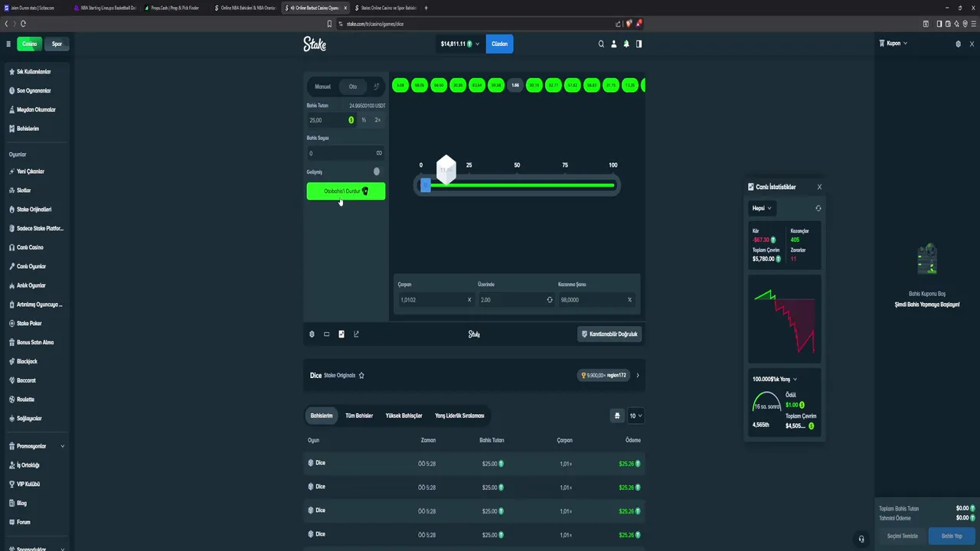Screen dimensions: 980x551
Task: Go back in the browser
Action: (6, 24)
